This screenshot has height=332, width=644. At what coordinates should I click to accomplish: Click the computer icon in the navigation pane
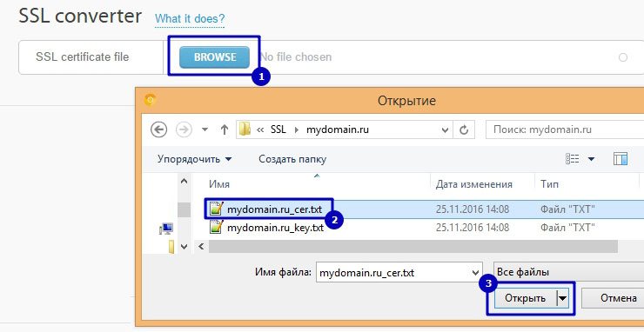pos(166,229)
